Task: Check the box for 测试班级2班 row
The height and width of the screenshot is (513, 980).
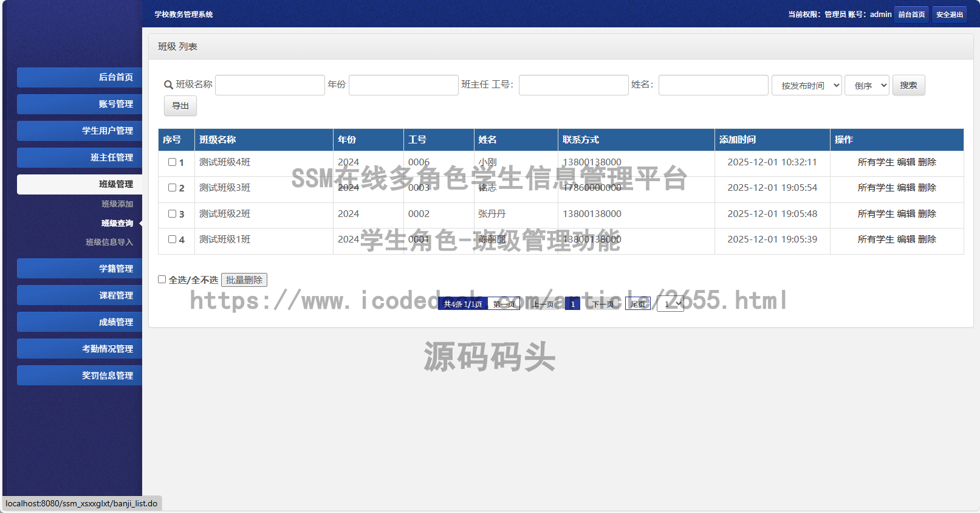Action: [173, 214]
